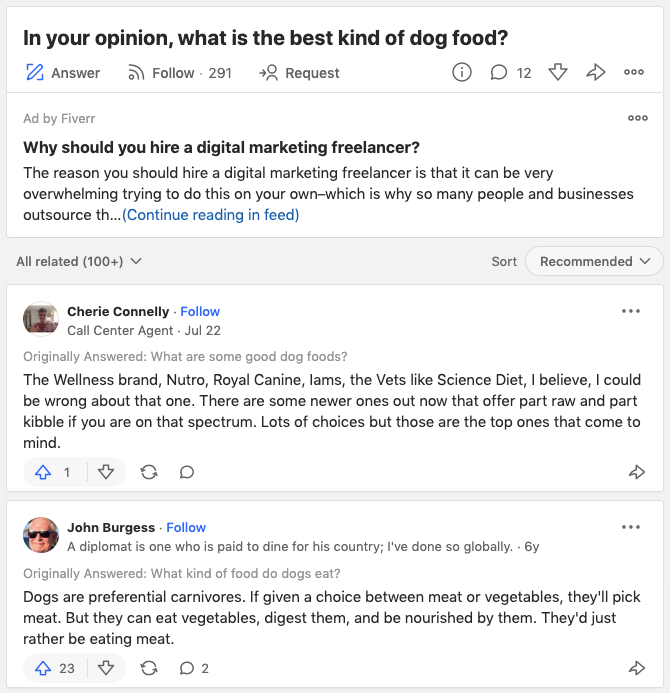Viewport: 670px width, 693px height.
Task: Click reshare icon on Cherie Connelly's answer
Action: click(149, 472)
